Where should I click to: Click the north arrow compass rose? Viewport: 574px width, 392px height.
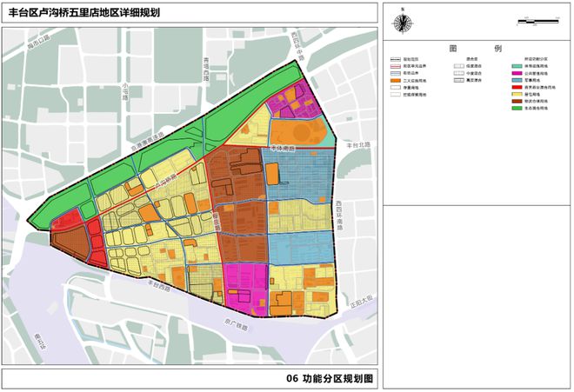click(x=403, y=22)
